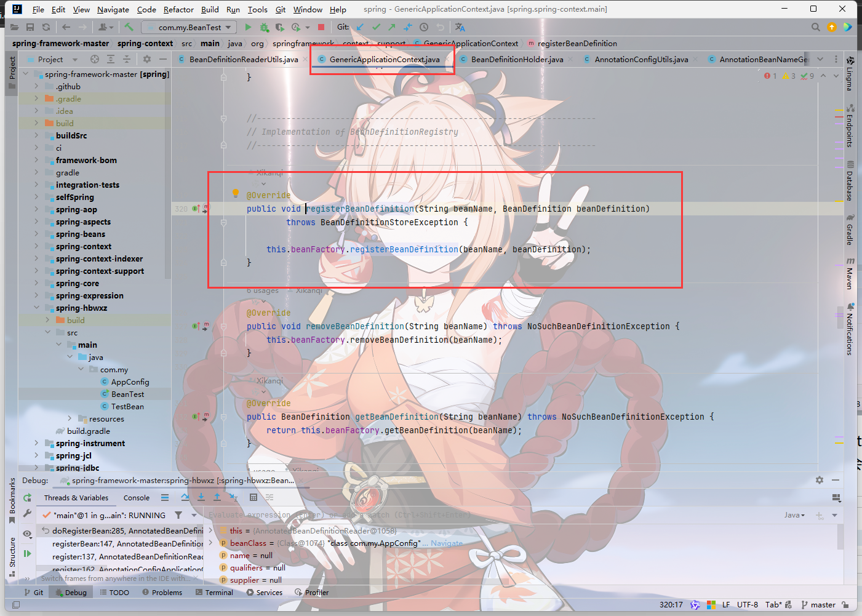Open the Terminal tool window button
The height and width of the screenshot is (616, 862).
click(x=214, y=593)
